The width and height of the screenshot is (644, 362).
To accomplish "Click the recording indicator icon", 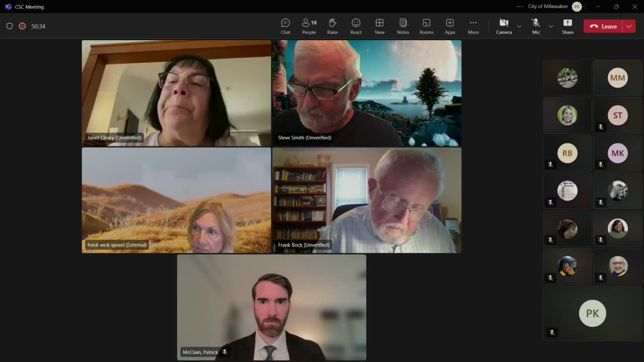I will 22,26.
